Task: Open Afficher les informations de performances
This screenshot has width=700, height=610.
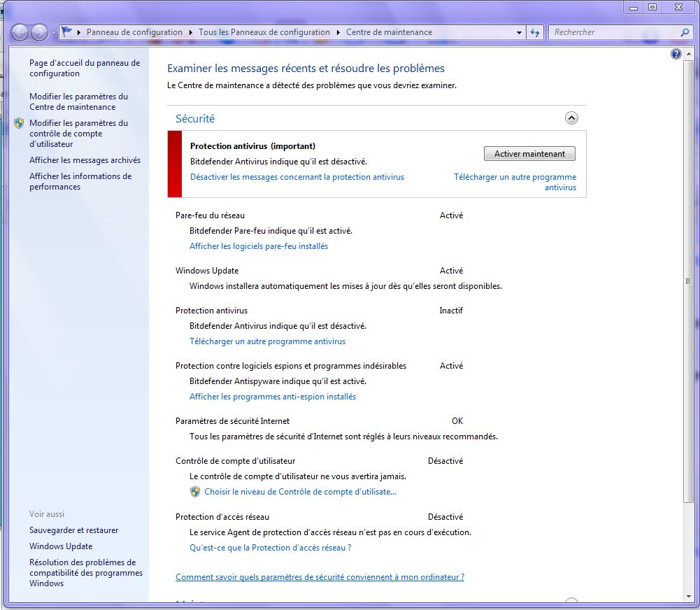Action: click(x=80, y=182)
